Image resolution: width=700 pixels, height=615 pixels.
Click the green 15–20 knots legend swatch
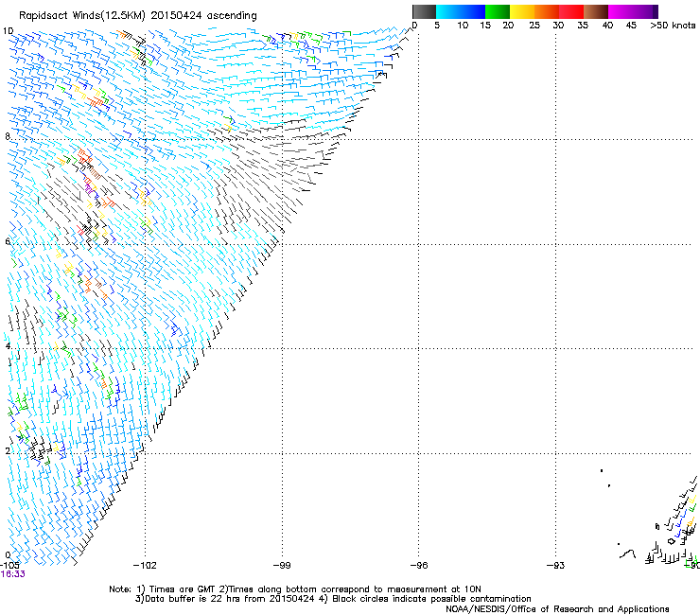(498, 11)
